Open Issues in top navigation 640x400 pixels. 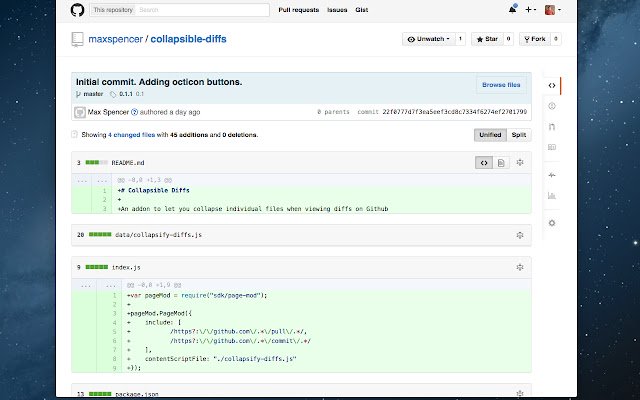pyautogui.click(x=337, y=10)
